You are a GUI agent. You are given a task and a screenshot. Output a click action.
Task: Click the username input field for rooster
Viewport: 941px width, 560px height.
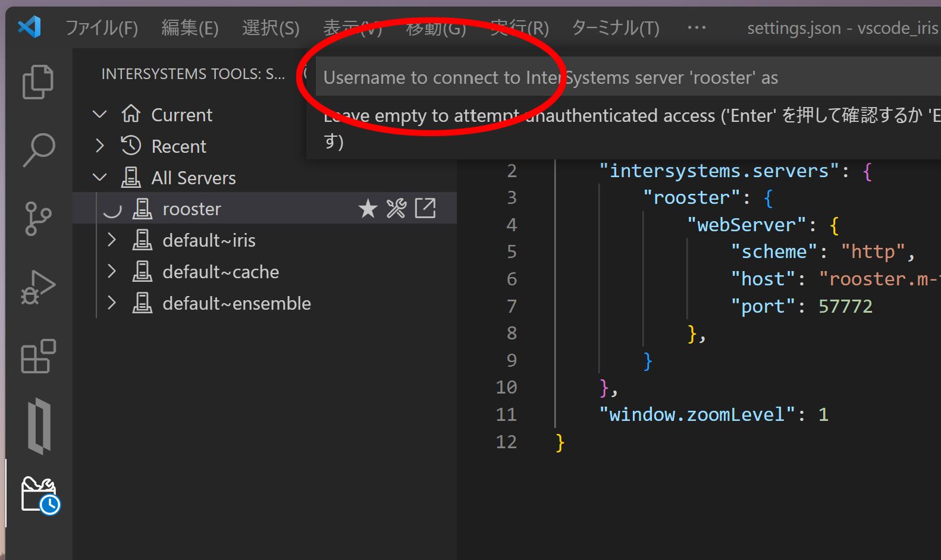(625, 77)
